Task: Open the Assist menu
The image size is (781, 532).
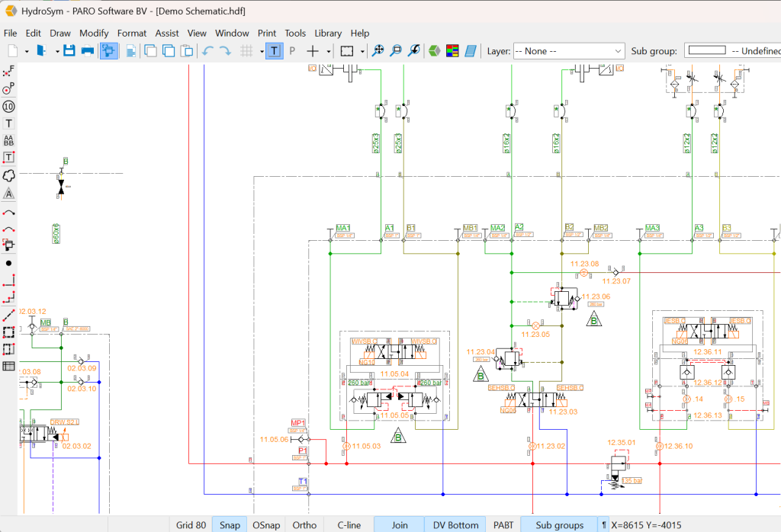Action: coord(167,33)
